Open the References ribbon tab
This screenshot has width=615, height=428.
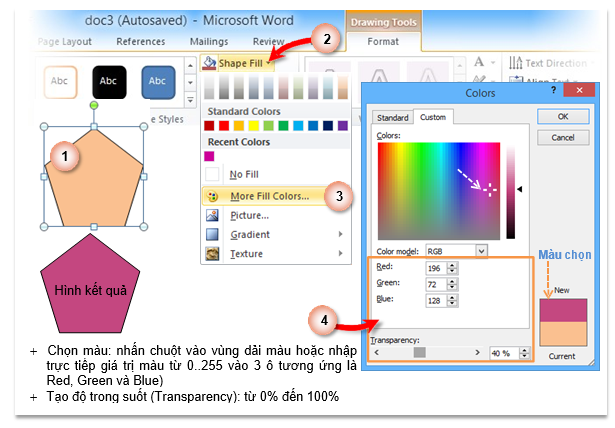(140, 41)
